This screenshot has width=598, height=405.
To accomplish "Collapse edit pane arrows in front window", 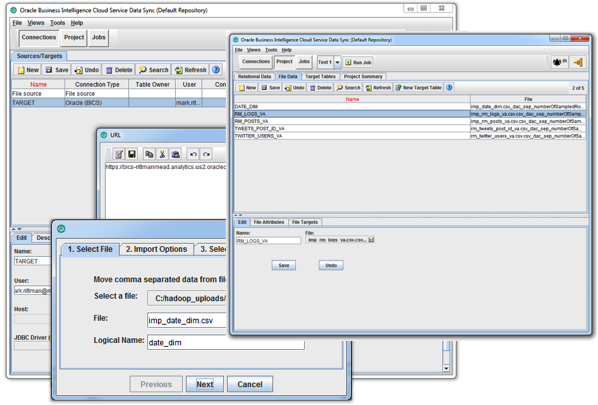I will (x=238, y=215).
